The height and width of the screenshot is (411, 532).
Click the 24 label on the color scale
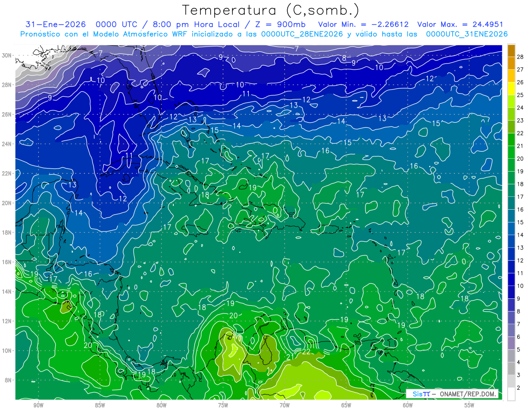click(520, 108)
